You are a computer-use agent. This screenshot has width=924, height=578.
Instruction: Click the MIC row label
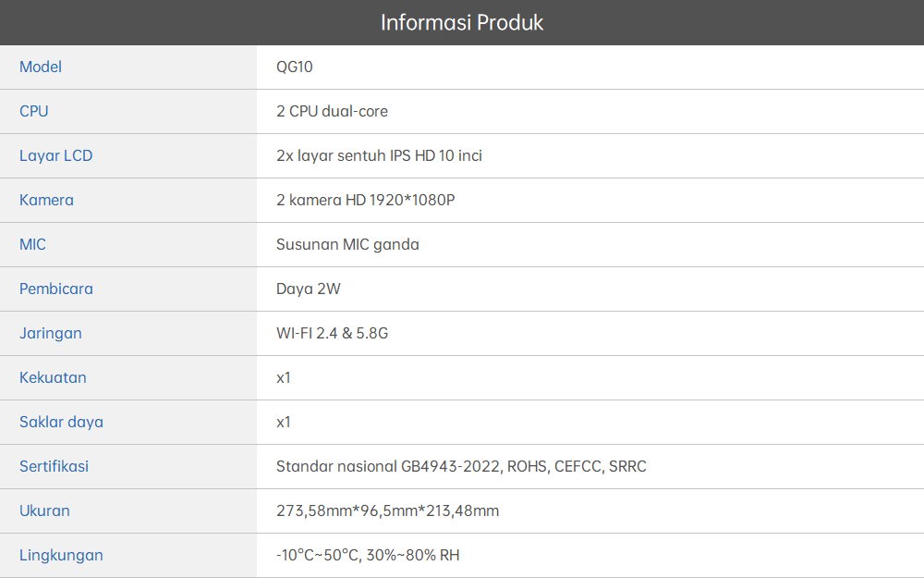[x=32, y=244]
